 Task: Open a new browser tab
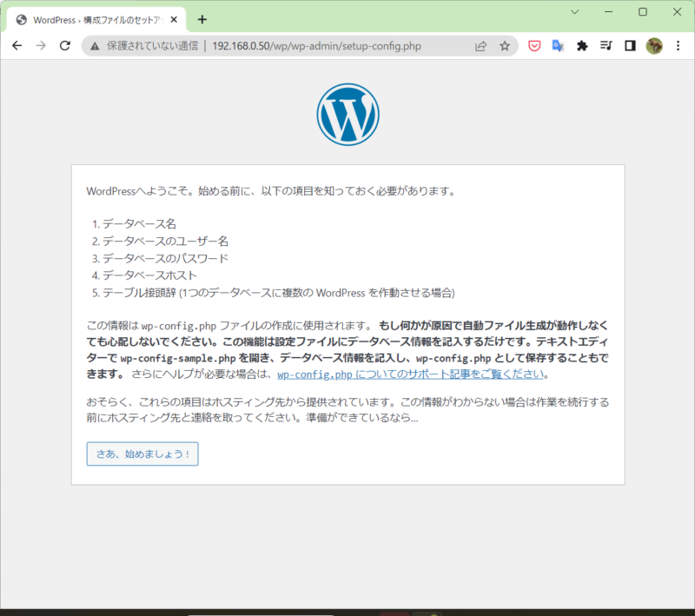pos(202,19)
